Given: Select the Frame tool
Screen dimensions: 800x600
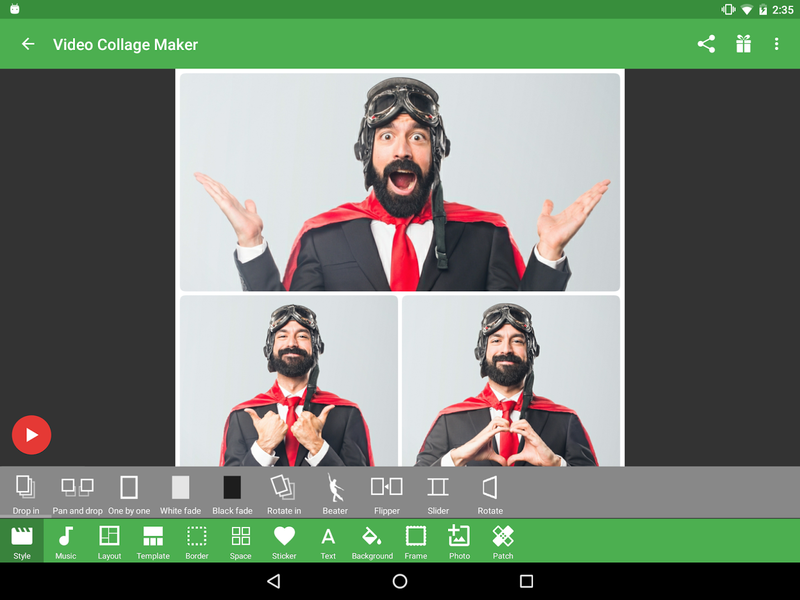Looking at the screenshot, I should [415, 541].
